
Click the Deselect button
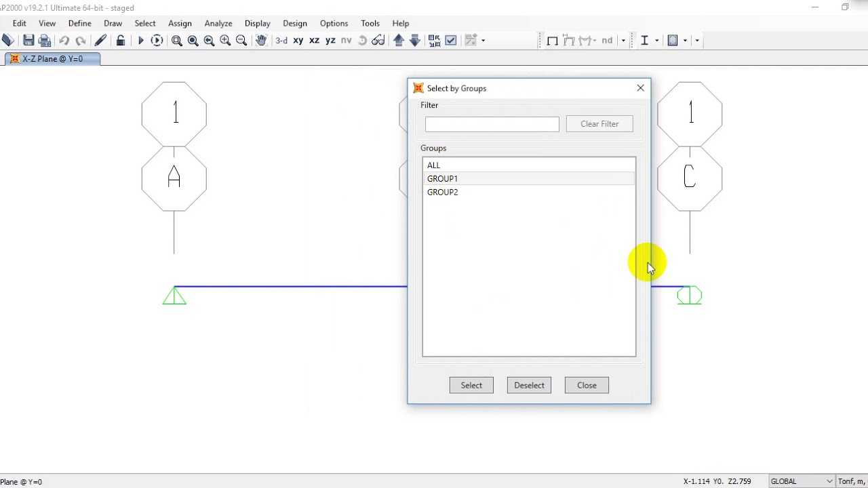tap(529, 385)
